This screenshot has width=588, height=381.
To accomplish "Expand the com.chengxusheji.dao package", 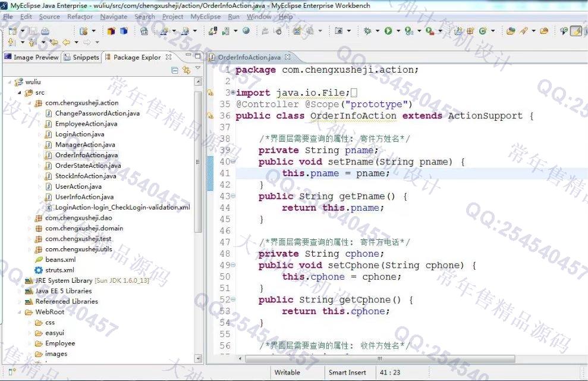I will point(29,218).
